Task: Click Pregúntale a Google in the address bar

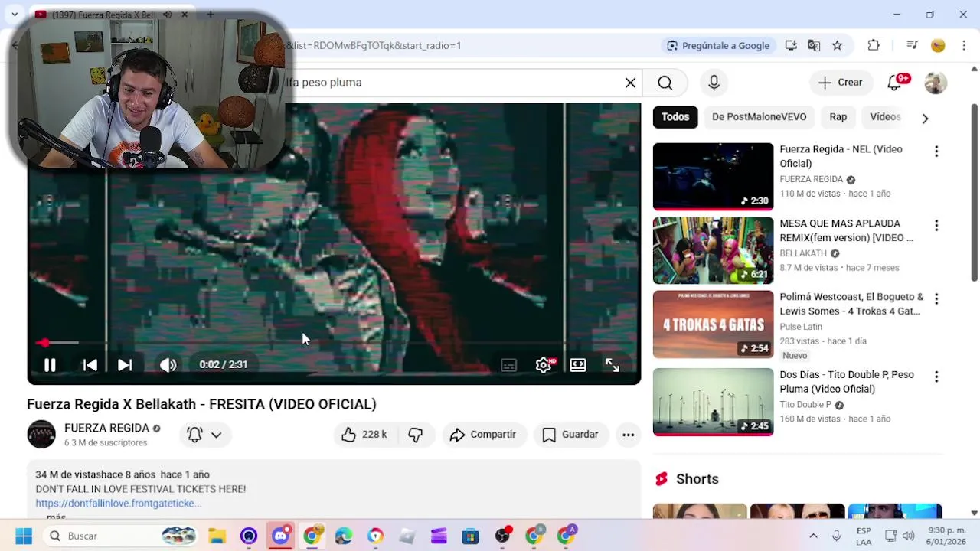Action: coord(717,46)
